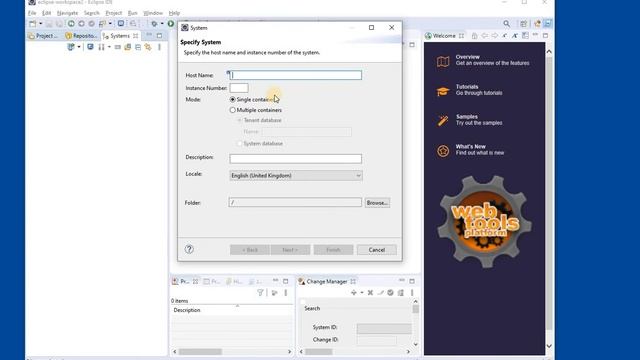Open the debug gear dropdown arrow

click(x=162, y=24)
